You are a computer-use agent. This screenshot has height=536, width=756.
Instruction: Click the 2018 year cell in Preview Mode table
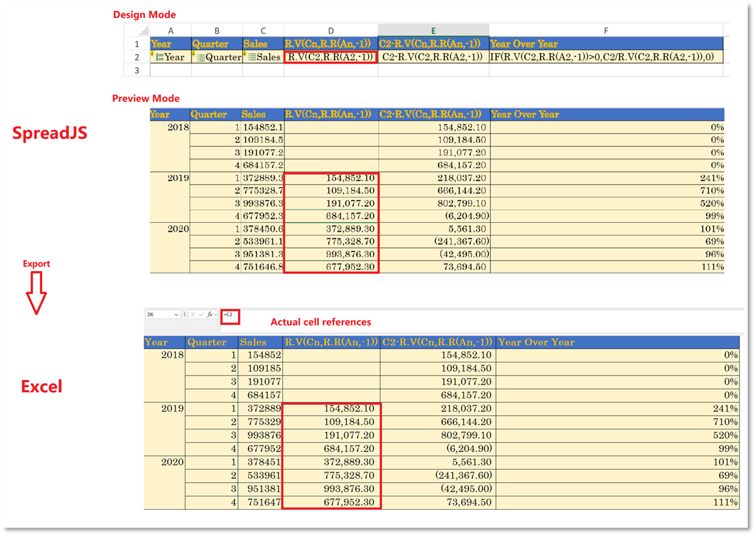[x=170, y=146]
